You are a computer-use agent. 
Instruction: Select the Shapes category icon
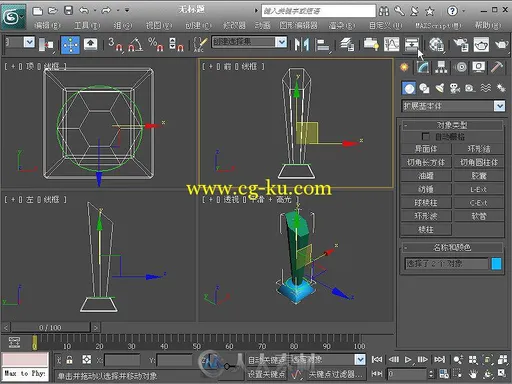point(424,88)
